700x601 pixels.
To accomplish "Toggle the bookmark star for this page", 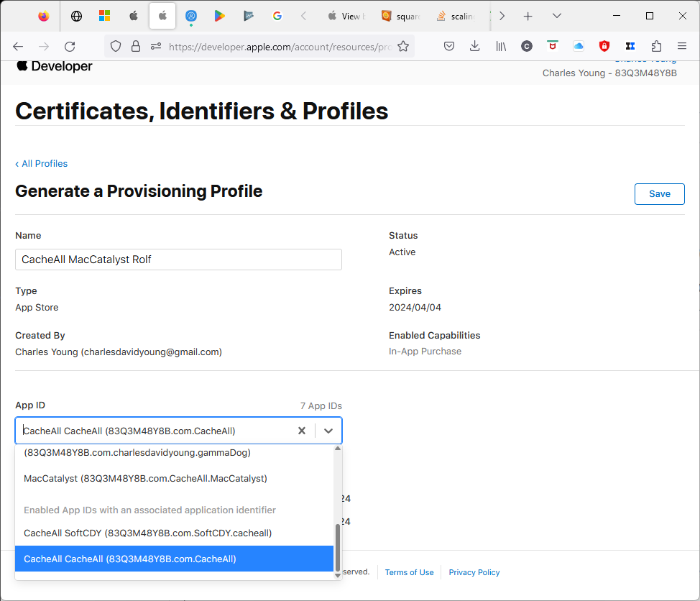I will 403,46.
